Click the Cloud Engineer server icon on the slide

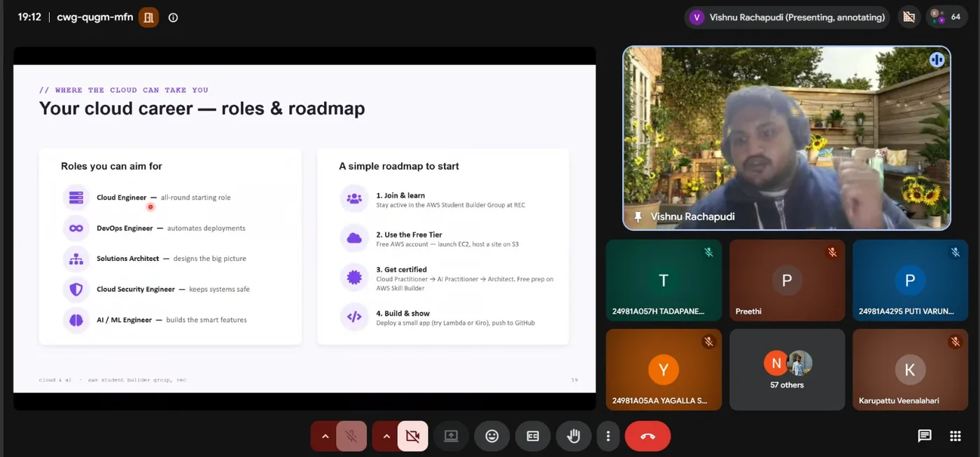pos(76,197)
